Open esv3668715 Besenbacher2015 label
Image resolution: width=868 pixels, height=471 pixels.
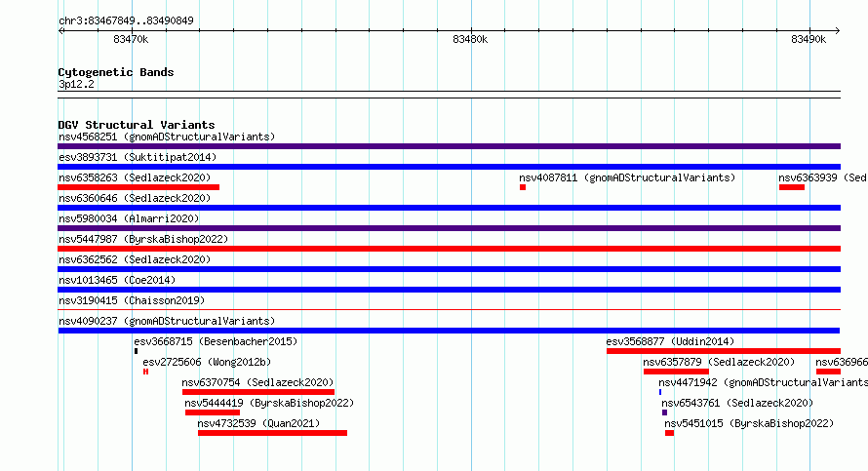[216, 341]
